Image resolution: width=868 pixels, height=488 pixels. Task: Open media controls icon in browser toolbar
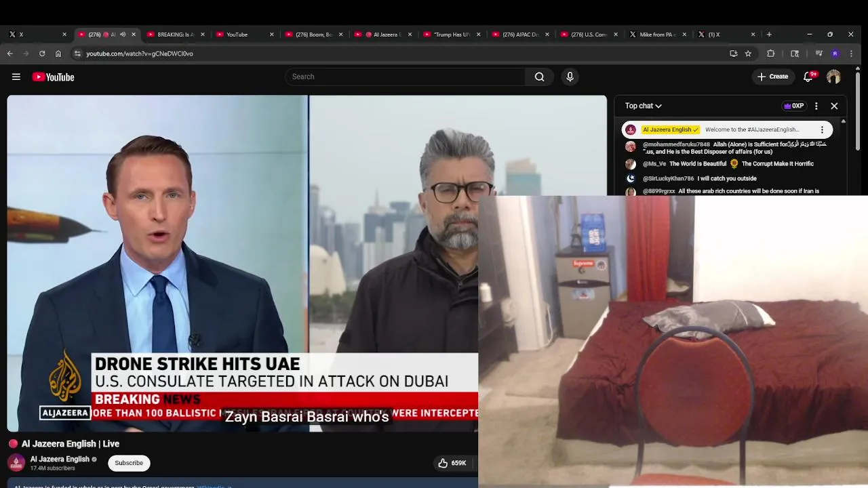[818, 54]
